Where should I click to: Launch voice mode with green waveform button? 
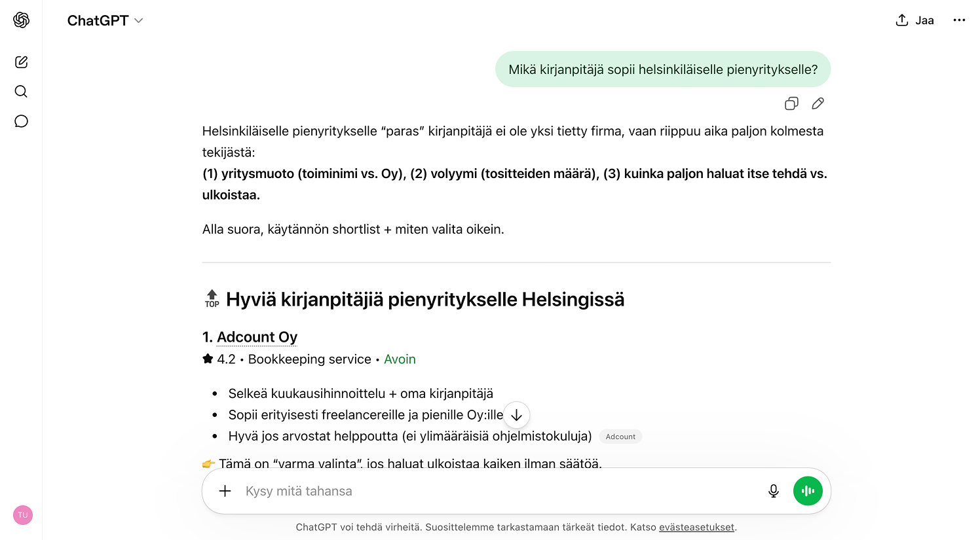[808, 491]
